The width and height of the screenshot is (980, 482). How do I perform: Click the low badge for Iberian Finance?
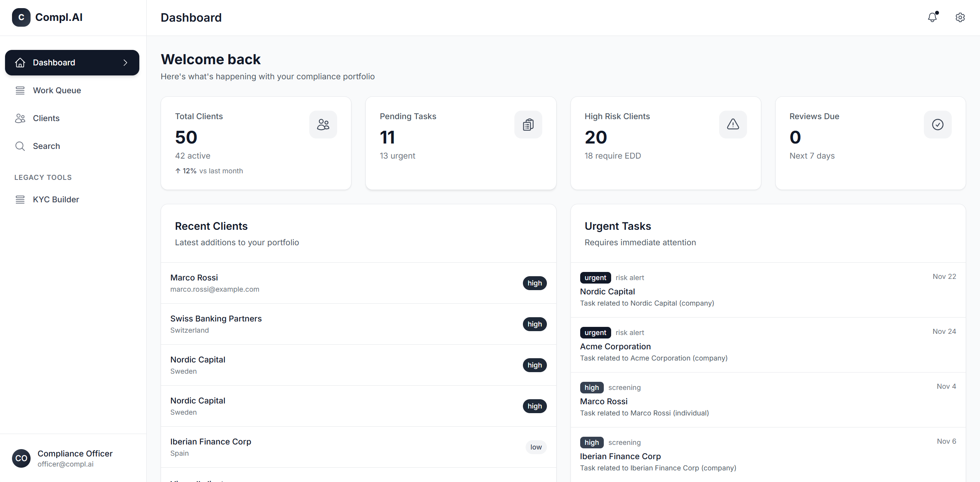(x=536, y=447)
